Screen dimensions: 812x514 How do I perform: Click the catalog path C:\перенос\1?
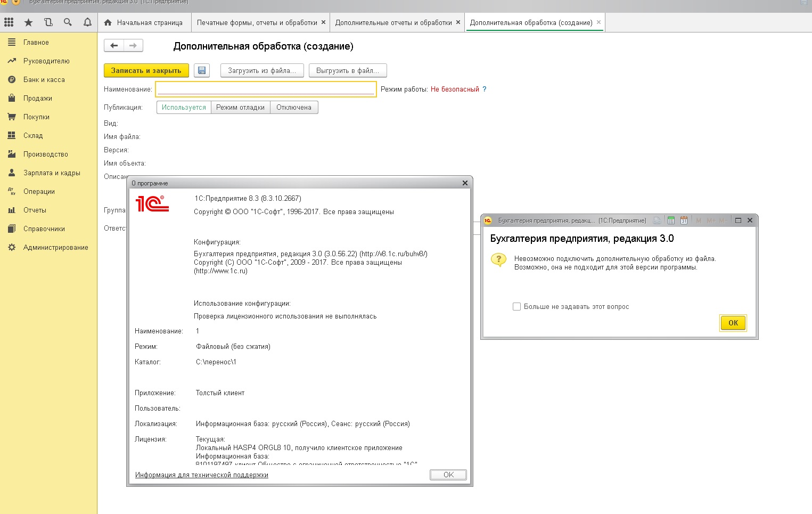(216, 362)
